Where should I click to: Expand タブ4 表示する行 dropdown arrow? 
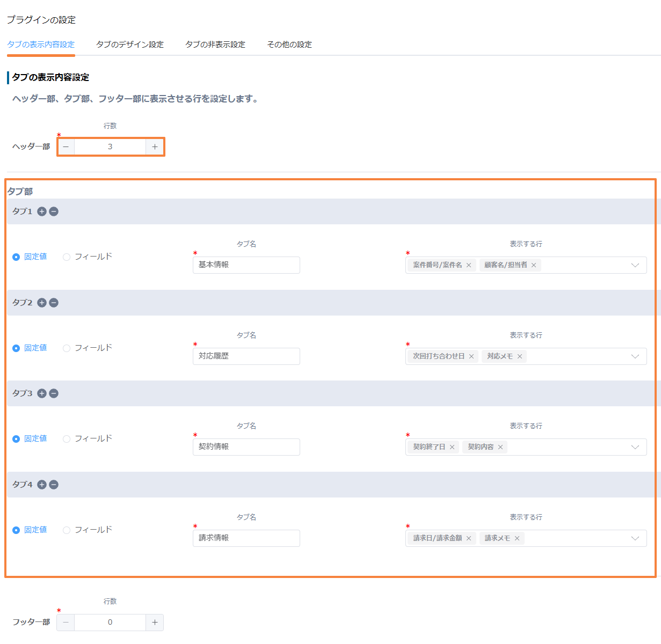click(635, 538)
